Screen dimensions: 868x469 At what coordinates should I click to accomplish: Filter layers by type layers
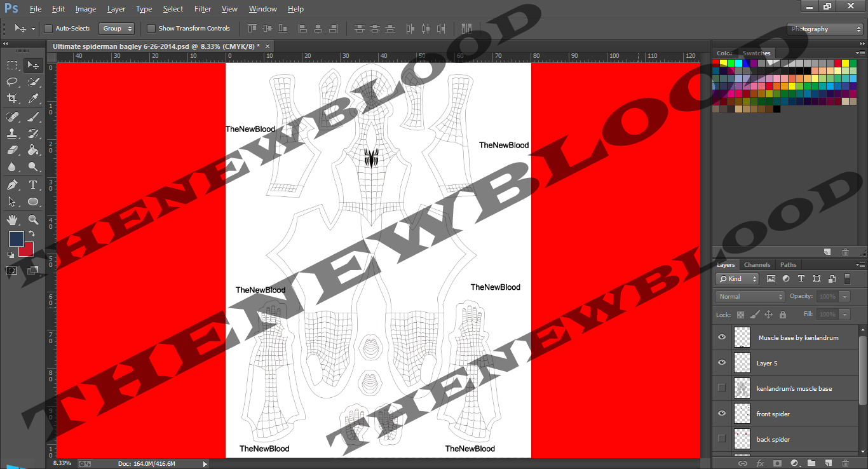[801, 279]
